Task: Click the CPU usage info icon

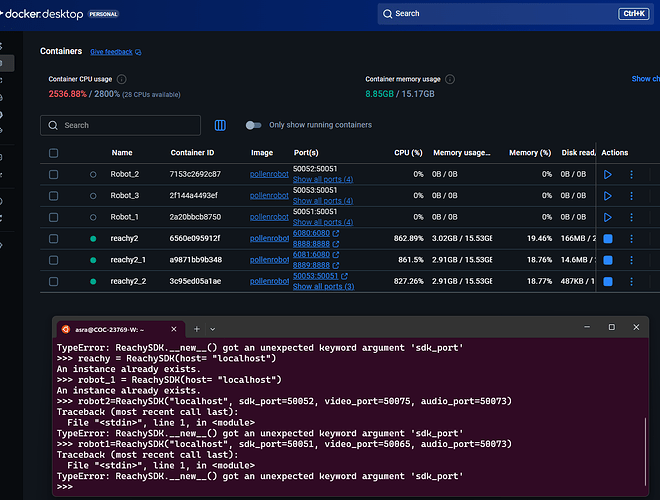Action: 122,79
